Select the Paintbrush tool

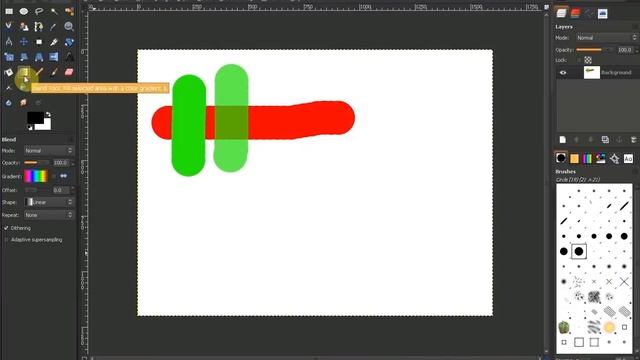pos(54,72)
